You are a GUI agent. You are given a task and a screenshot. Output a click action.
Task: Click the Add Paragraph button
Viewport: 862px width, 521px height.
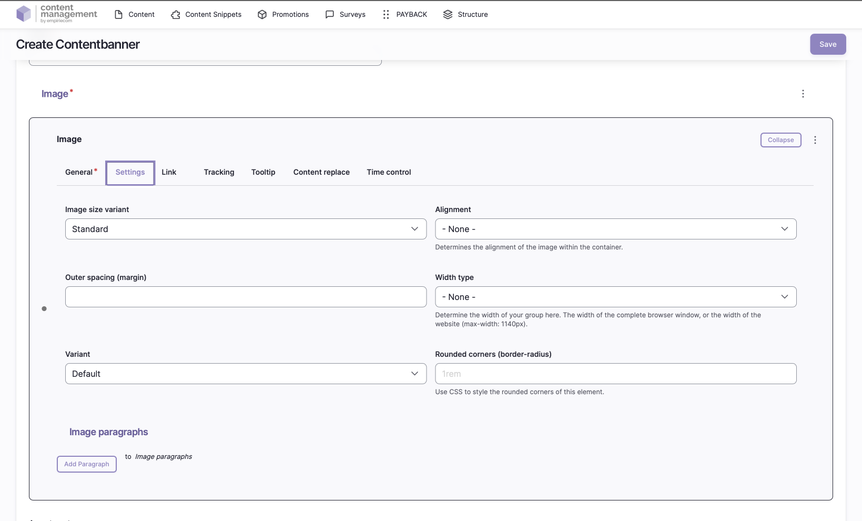click(x=87, y=464)
